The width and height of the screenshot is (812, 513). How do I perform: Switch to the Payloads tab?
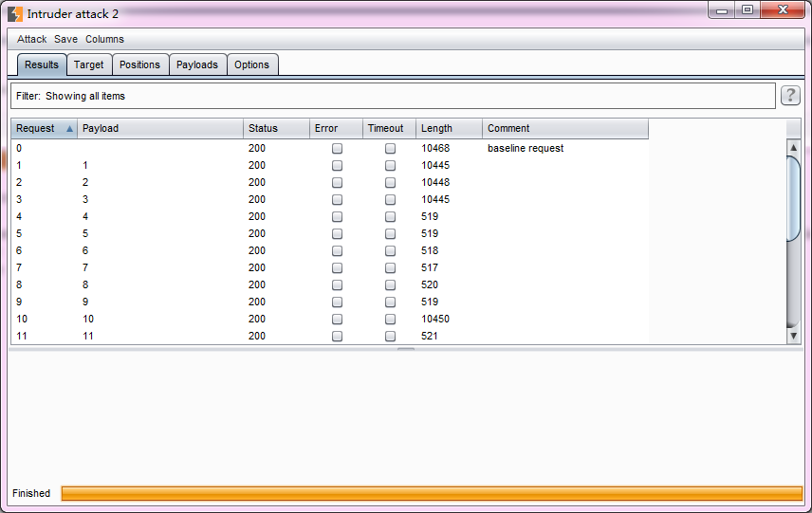(x=197, y=65)
